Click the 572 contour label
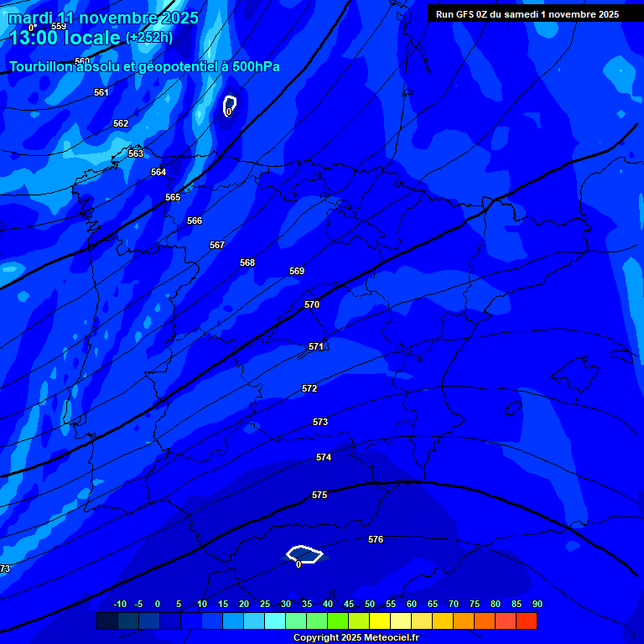Screen dimensions: 644x644 pos(309,388)
